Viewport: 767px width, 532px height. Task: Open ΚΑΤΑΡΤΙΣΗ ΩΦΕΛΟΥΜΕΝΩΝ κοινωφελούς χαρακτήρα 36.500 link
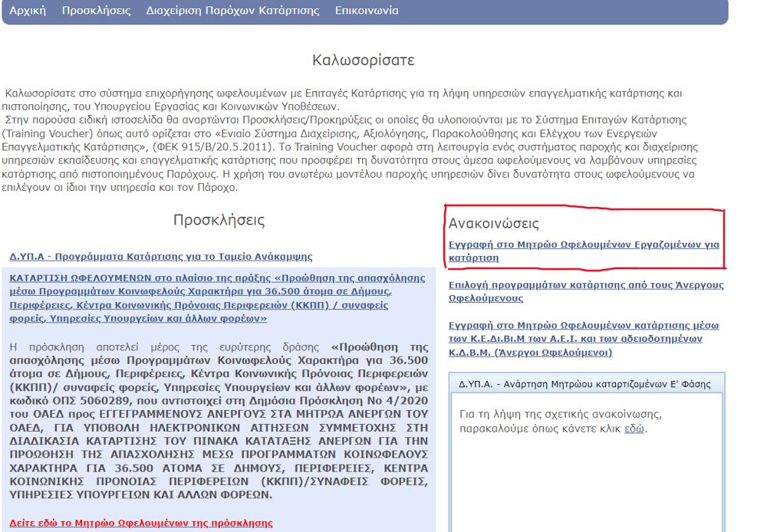tap(217, 298)
